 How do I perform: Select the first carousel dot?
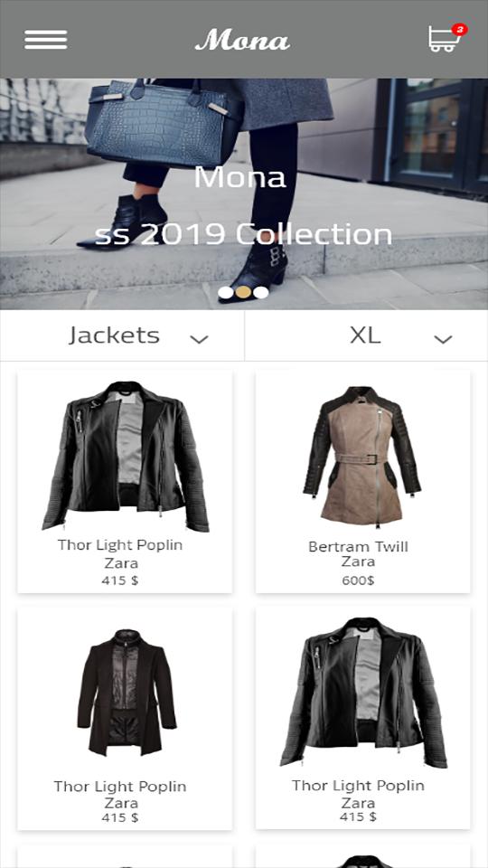tap(225, 292)
